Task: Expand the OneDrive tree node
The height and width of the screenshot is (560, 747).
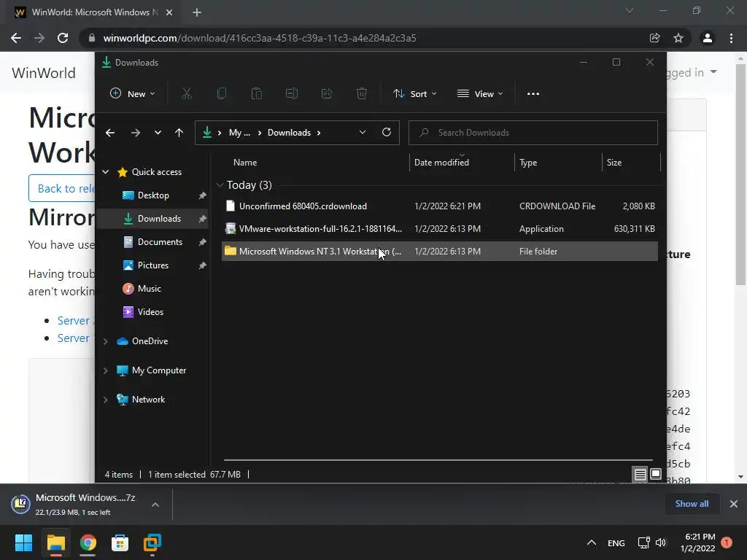Action: (x=105, y=341)
